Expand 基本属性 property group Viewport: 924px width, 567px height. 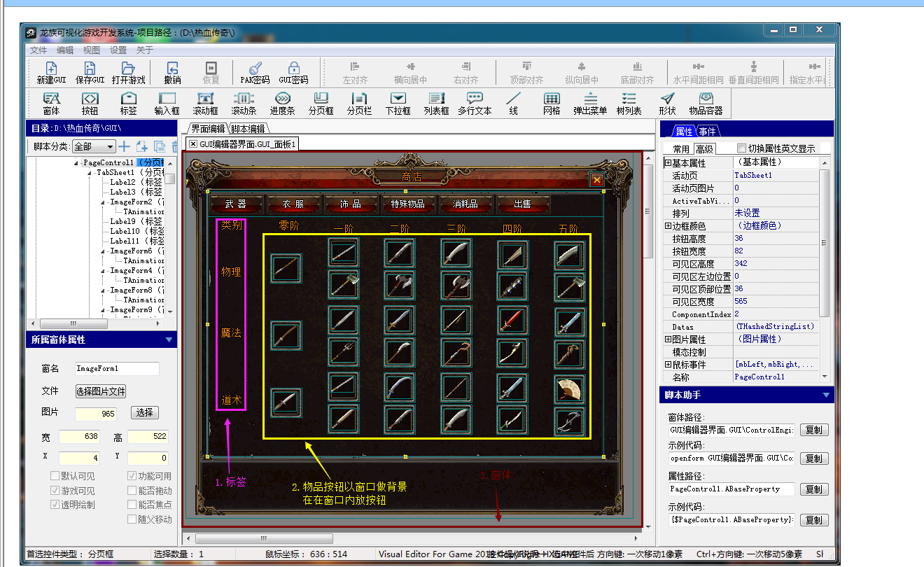(668, 162)
